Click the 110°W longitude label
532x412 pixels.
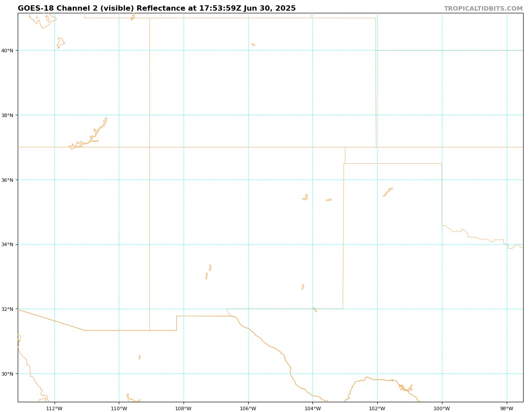click(x=119, y=408)
